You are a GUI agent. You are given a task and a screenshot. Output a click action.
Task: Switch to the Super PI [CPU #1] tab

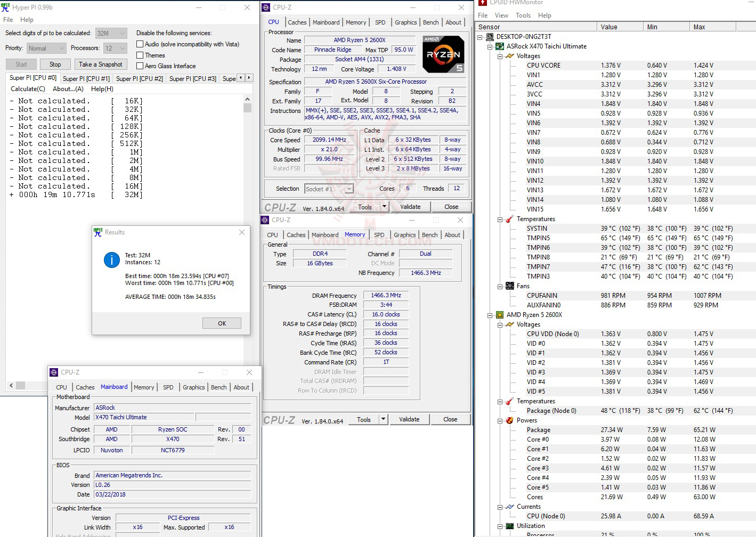[86, 79]
